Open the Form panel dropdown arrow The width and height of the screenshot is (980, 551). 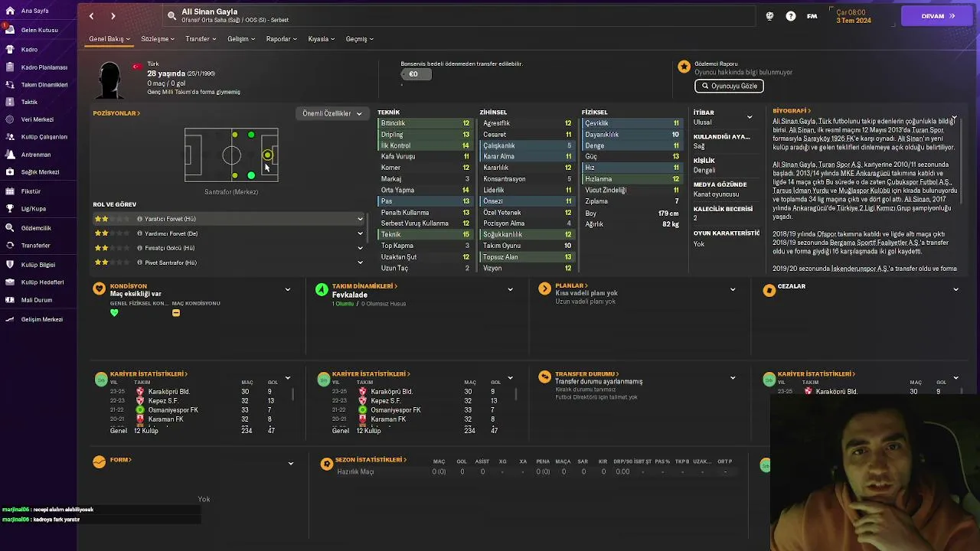(290, 463)
